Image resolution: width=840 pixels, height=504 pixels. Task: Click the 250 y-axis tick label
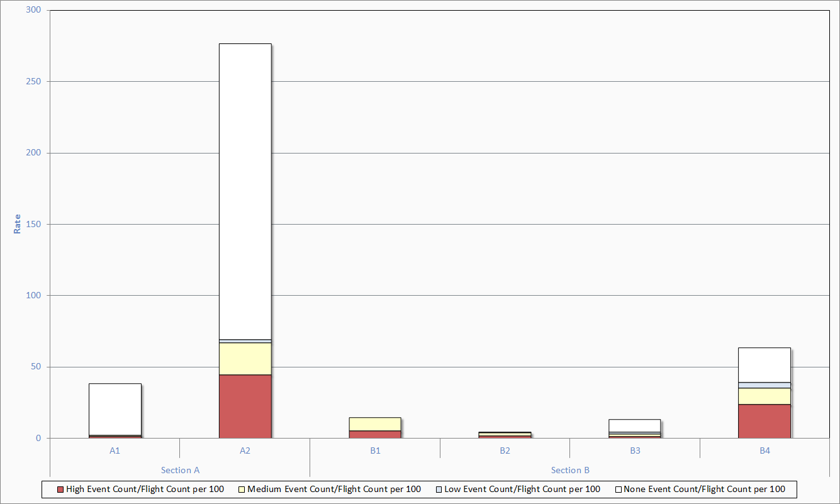(35, 81)
